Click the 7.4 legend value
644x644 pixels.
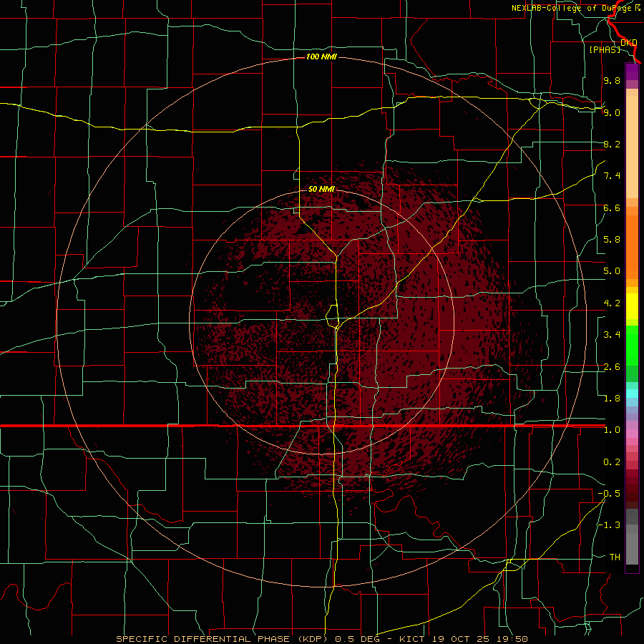[612, 176]
